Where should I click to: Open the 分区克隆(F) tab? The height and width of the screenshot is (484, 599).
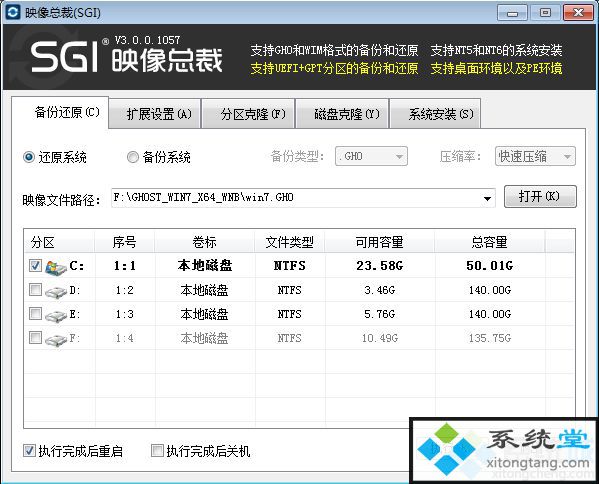[248, 114]
